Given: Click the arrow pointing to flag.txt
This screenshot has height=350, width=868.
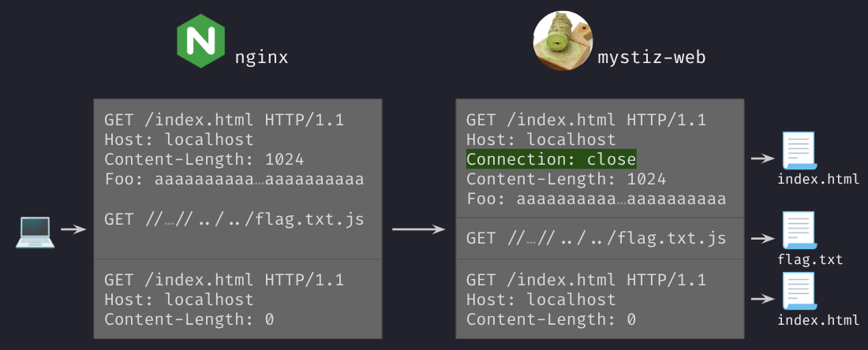Looking at the screenshot, I should pos(763,238).
